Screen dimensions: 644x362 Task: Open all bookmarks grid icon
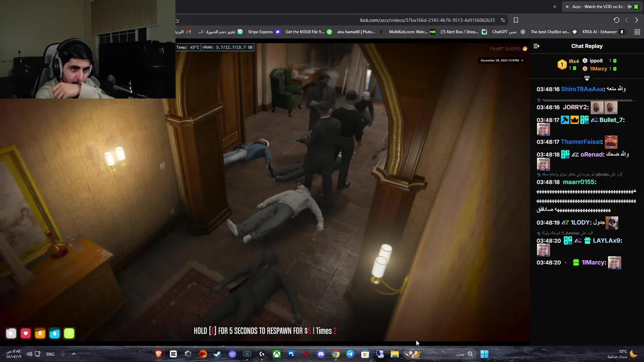(x=637, y=32)
